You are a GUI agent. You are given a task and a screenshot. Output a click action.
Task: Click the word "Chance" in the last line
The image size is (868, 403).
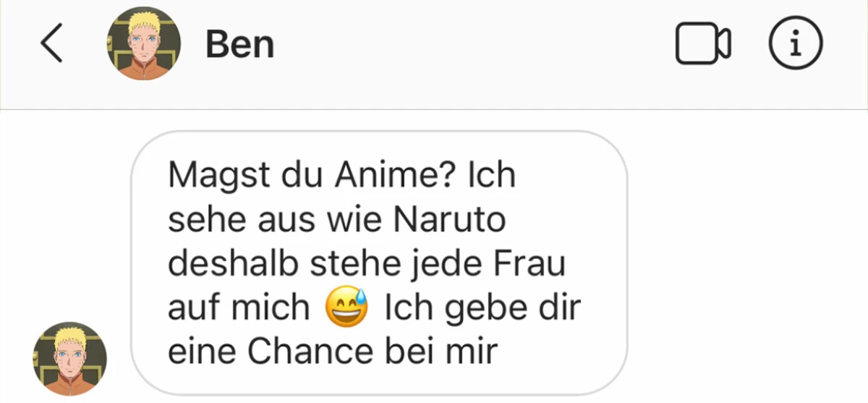pos(310,352)
